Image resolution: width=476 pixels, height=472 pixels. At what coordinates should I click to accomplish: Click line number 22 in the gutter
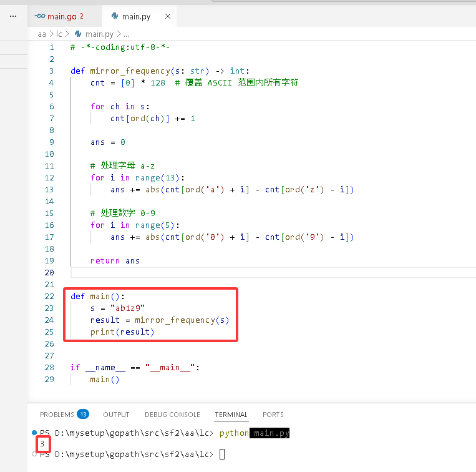point(49,296)
